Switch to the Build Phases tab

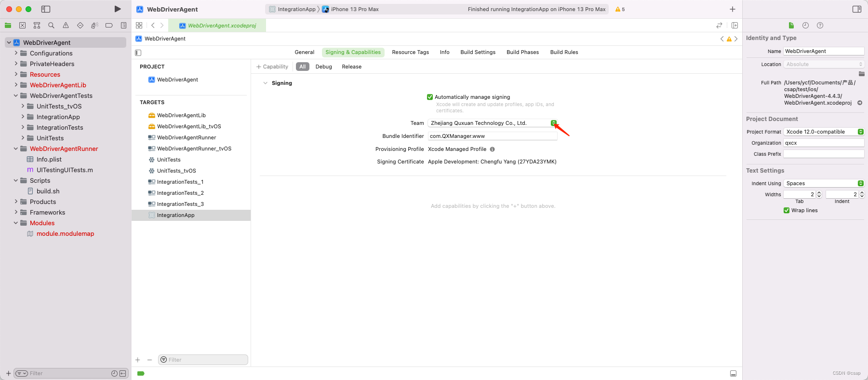(522, 52)
